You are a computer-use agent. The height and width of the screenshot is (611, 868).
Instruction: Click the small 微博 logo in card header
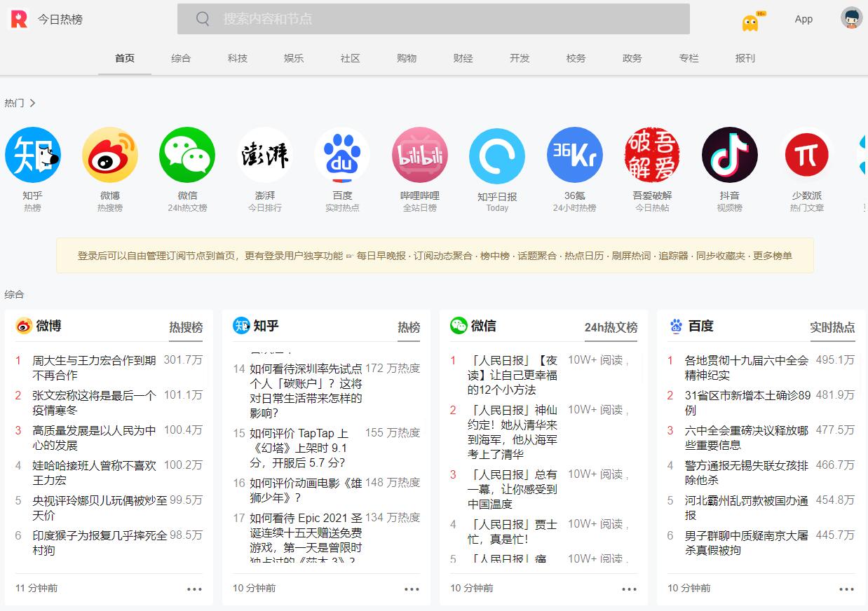point(24,326)
